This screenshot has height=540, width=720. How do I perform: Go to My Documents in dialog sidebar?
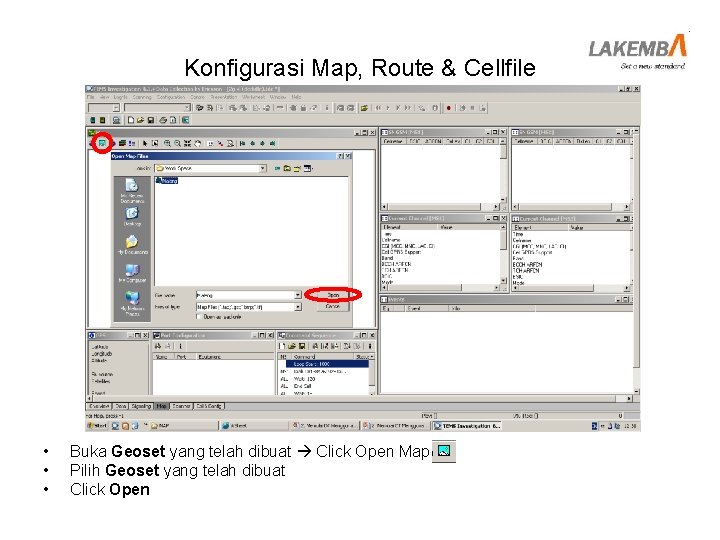(x=132, y=245)
